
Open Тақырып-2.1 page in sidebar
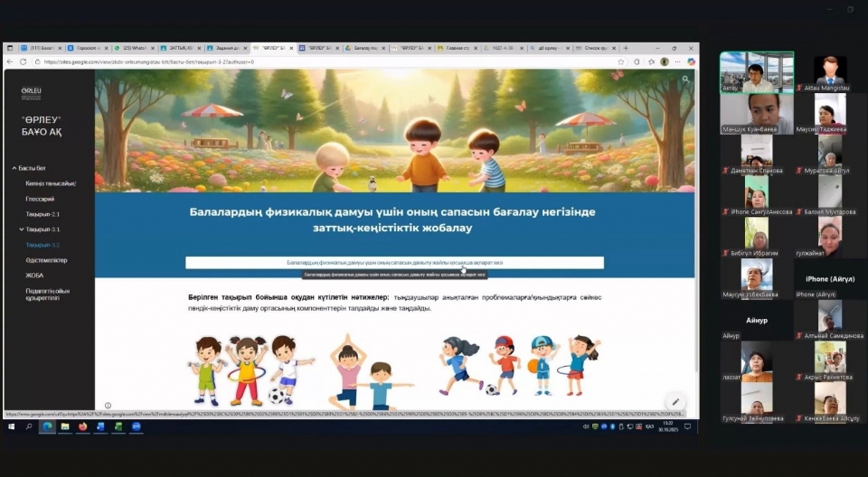coord(42,214)
